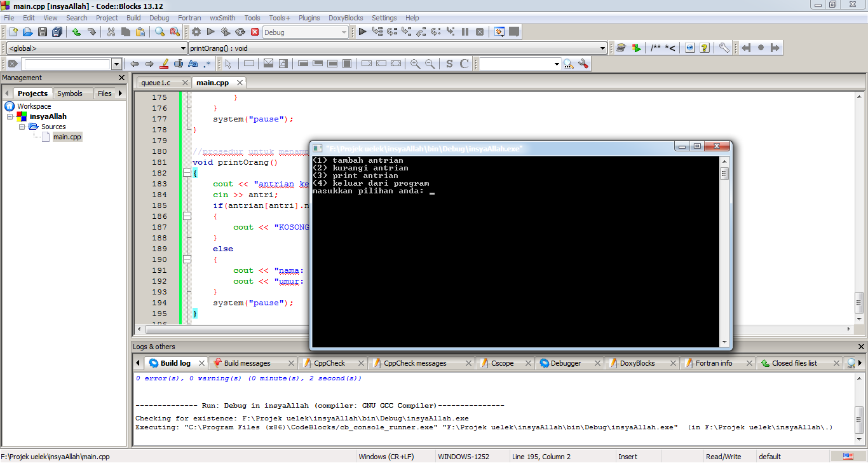Click the Break debugger pause icon
This screenshot has height=463, width=868.
pyautogui.click(x=465, y=32)
